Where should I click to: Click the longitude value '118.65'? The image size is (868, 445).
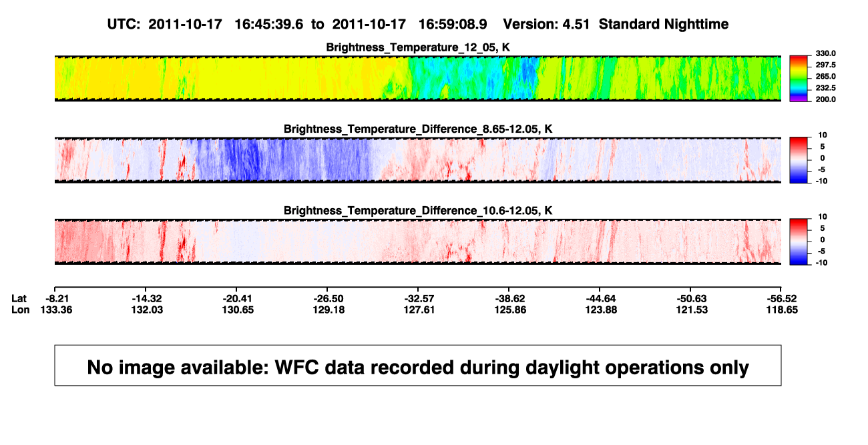click(x=781, y=310)
